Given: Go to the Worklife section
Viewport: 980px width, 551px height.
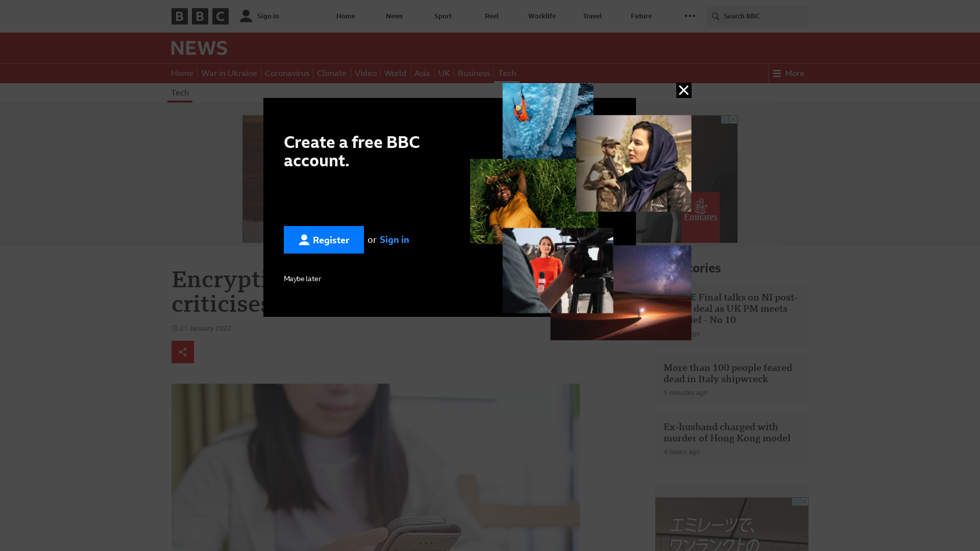Looking at the screenshot, I should click(x=542, y=16).
